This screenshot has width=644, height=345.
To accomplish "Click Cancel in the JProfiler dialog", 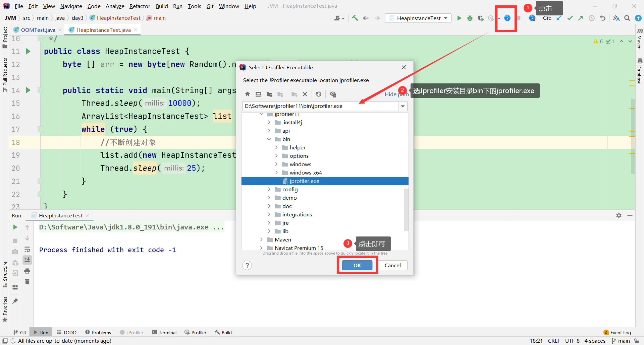I will click(392, 265).
